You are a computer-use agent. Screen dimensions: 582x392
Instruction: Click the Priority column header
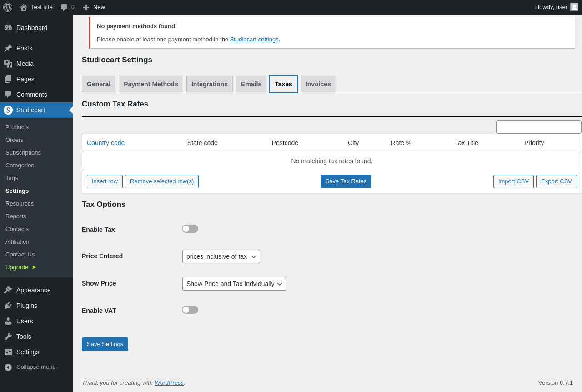click(534, 143)
